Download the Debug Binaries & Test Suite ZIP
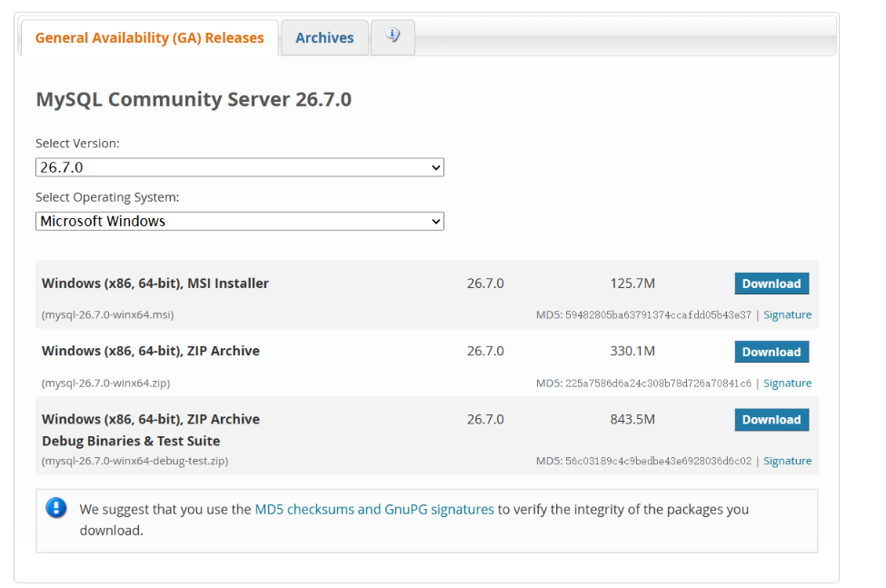 (x=772, y=420)
